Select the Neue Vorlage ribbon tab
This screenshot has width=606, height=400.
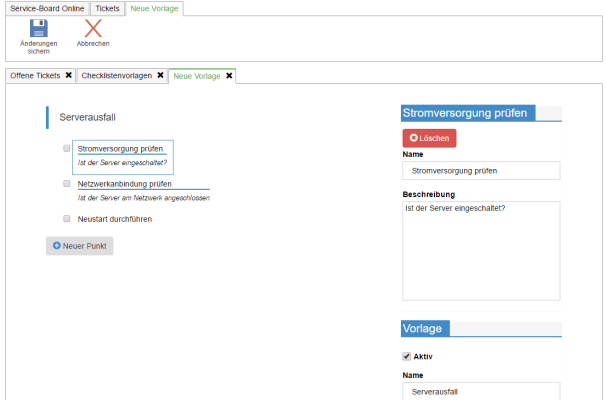point(157,8)
